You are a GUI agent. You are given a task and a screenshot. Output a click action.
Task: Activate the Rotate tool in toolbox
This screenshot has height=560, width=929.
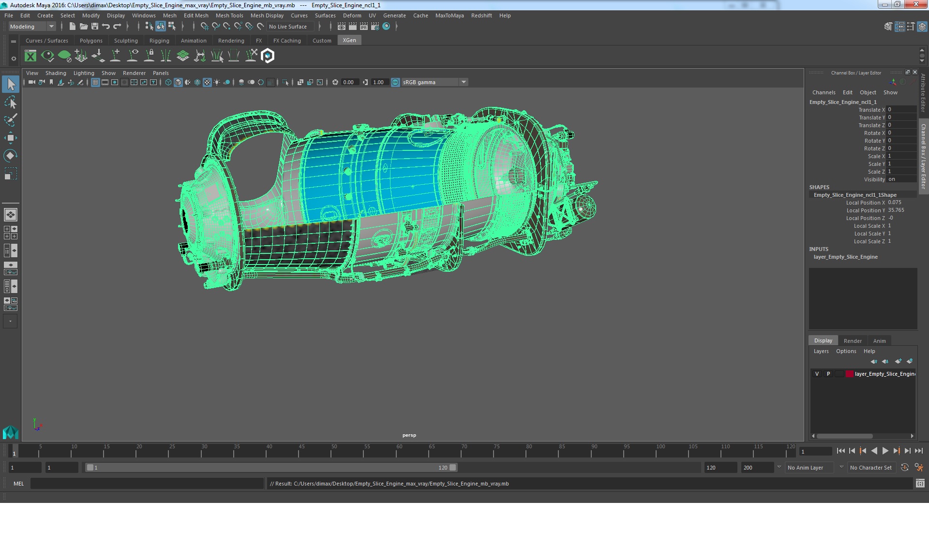click(11, 156)
